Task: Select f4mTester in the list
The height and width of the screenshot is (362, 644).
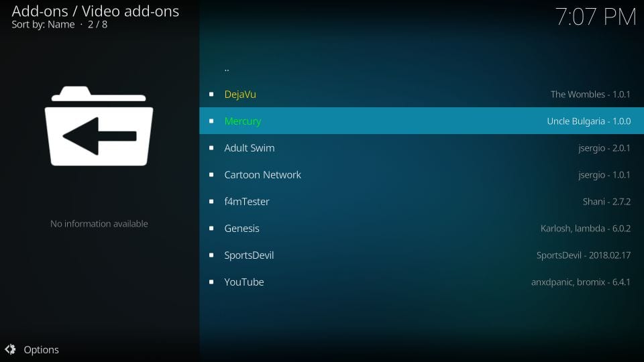Action: [x=421, y=202]
